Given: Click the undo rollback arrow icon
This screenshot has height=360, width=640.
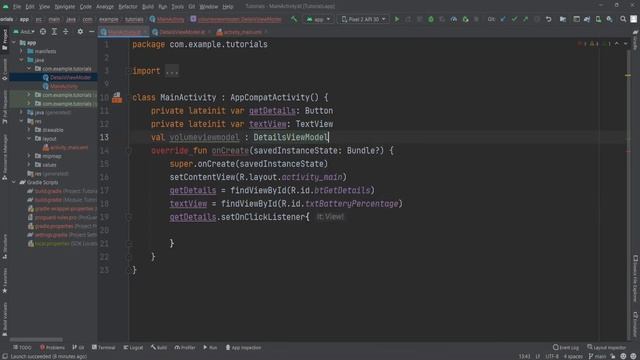Looking at the screenshot, I should pos(549,19).
